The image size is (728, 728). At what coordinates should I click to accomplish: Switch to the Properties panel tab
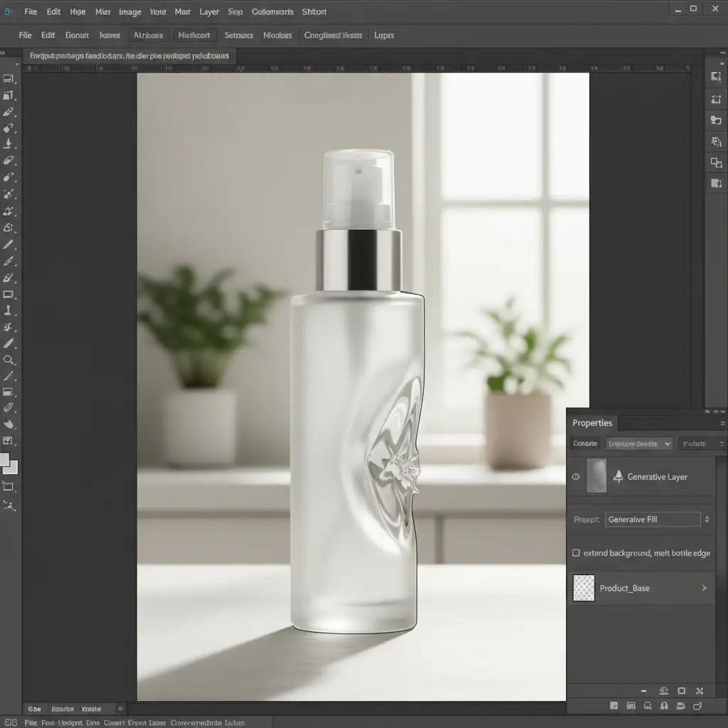coord(592,423)
